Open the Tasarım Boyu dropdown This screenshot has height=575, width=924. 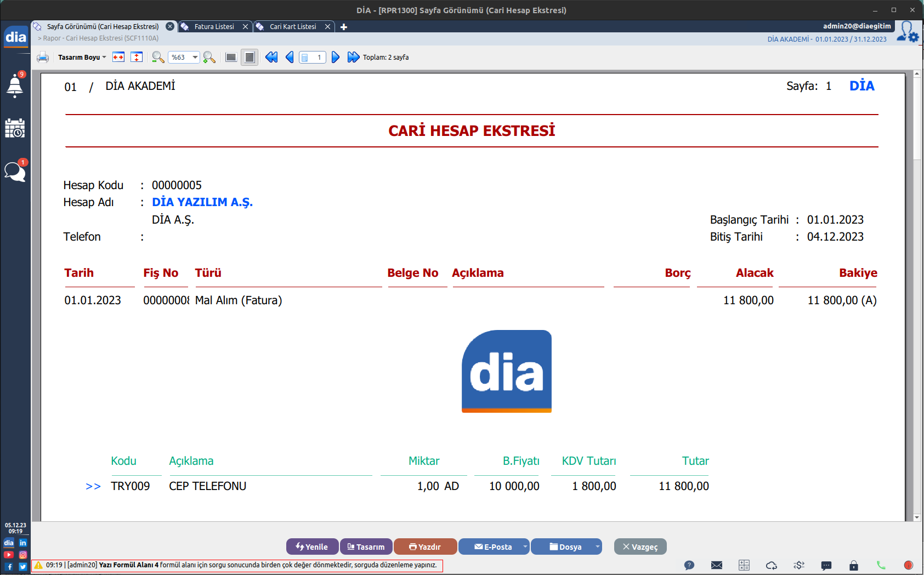tap(82, 58)
